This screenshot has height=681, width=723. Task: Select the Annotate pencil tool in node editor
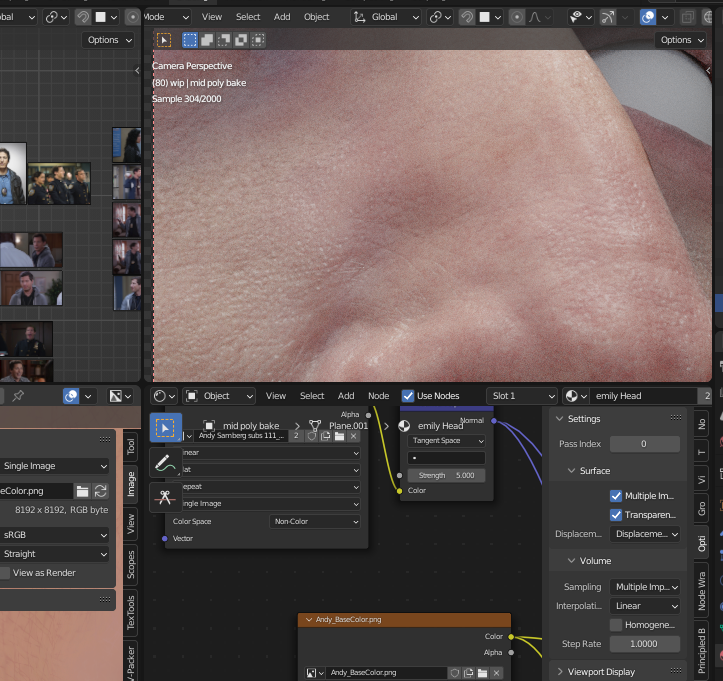click(166, 462)
